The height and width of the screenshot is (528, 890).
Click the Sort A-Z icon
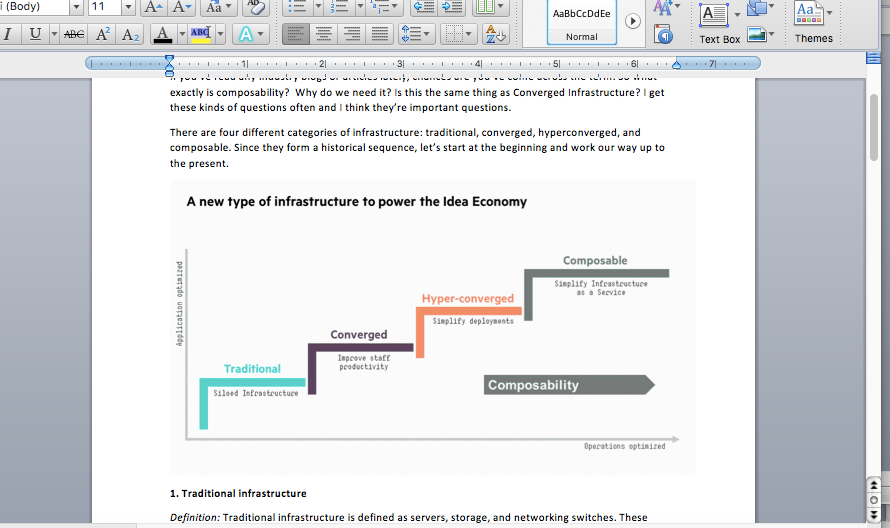(496, 34)
